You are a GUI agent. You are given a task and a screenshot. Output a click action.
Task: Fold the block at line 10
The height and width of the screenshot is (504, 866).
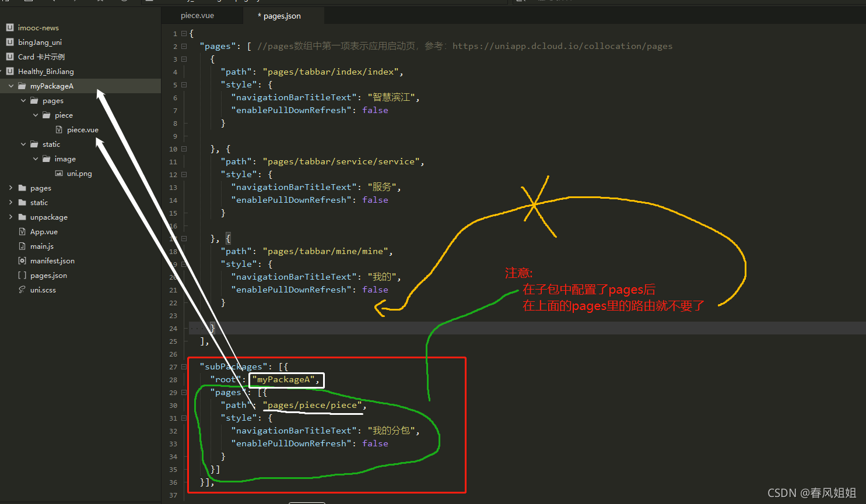pos(184,149)
